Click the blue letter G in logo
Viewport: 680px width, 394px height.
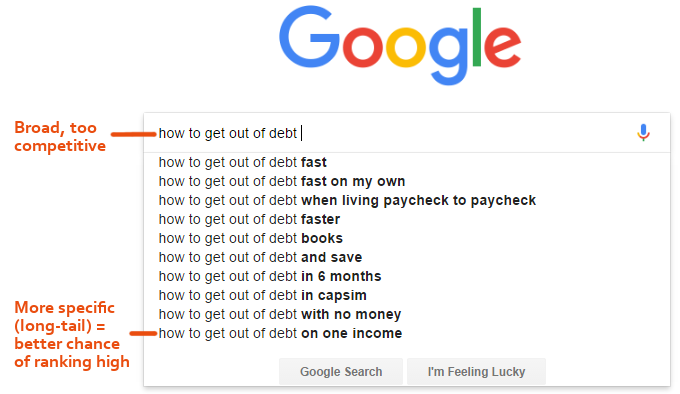pos(309,37)
